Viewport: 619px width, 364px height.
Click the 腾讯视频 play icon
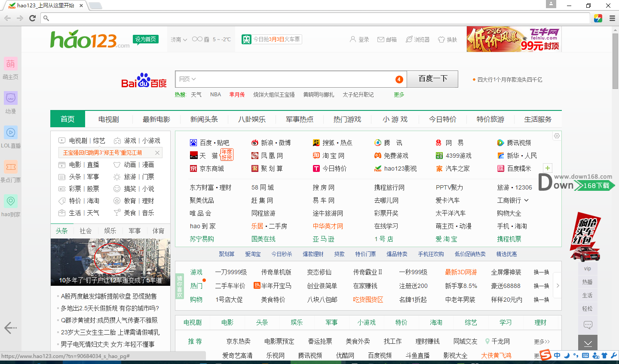point(501,143)
